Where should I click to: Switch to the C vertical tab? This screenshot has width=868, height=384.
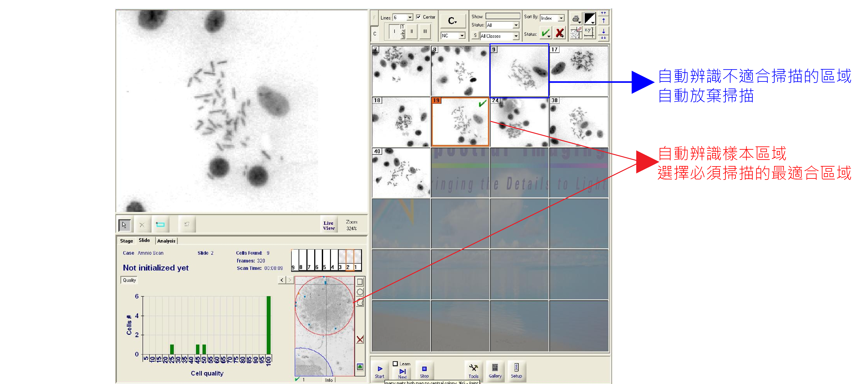374,34
